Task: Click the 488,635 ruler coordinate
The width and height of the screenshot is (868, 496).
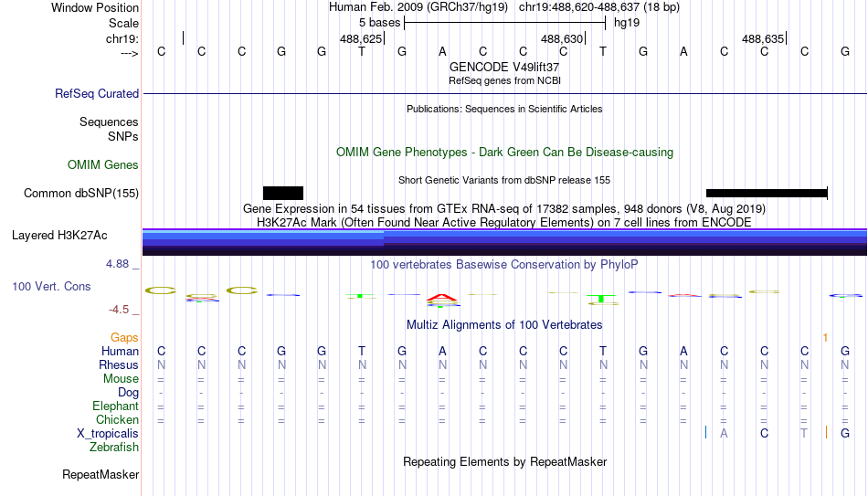Action: click(763, 38)
